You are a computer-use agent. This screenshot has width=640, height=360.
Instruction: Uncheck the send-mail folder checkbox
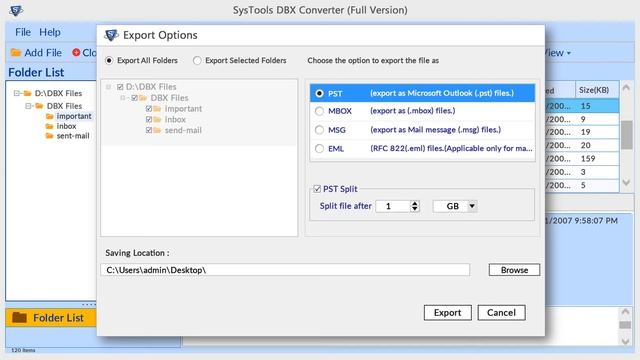[149, 130]
